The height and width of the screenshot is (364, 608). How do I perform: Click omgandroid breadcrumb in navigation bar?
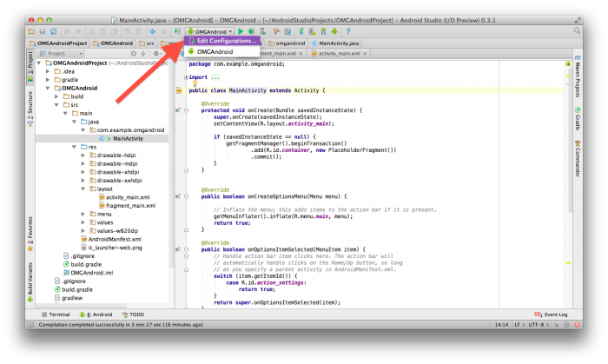click(x=287, y=43)
